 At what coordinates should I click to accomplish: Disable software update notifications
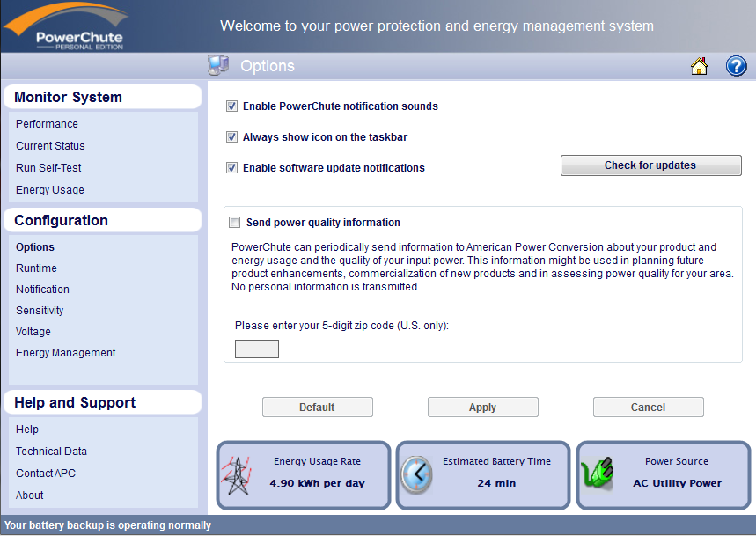(231, 167)
